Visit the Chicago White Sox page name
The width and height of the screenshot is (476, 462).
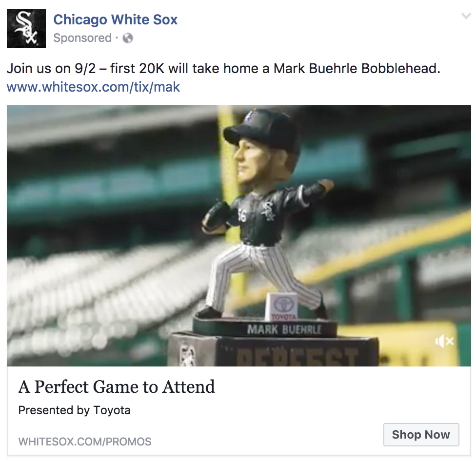coord(116,19)
